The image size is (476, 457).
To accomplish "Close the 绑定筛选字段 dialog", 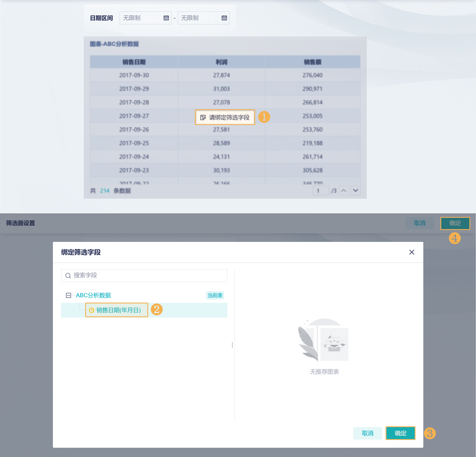I will 412,252.
